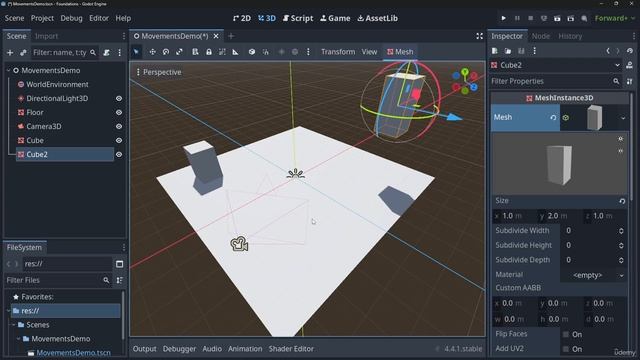The image size is (640, 360).
Task: Activate the Select Mode arrow tool
Action: click(x=136, y=52)
